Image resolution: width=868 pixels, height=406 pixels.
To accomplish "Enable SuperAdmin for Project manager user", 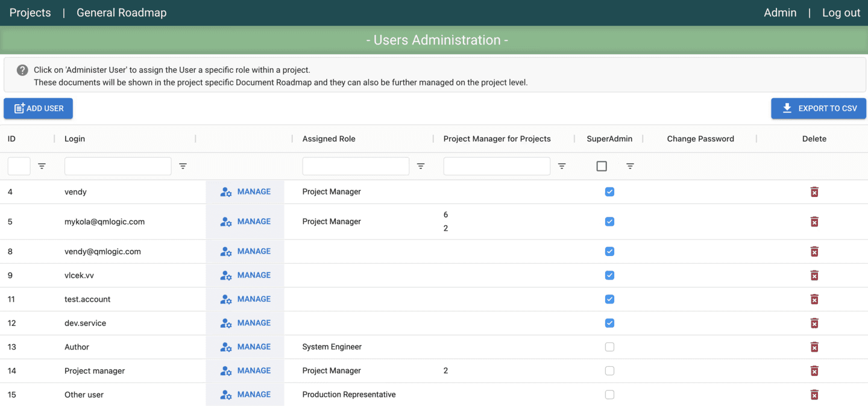I will coord(609,370).
